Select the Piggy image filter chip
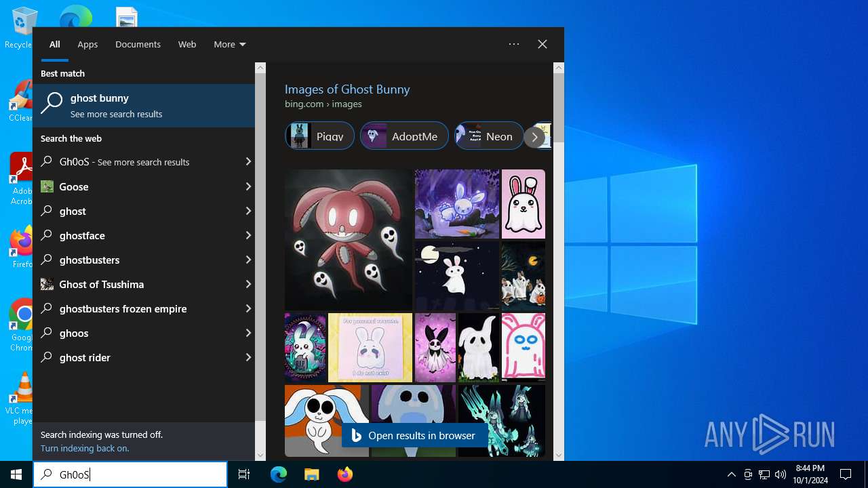This screenshot has width=868, height=488. [x=319, y=136]
